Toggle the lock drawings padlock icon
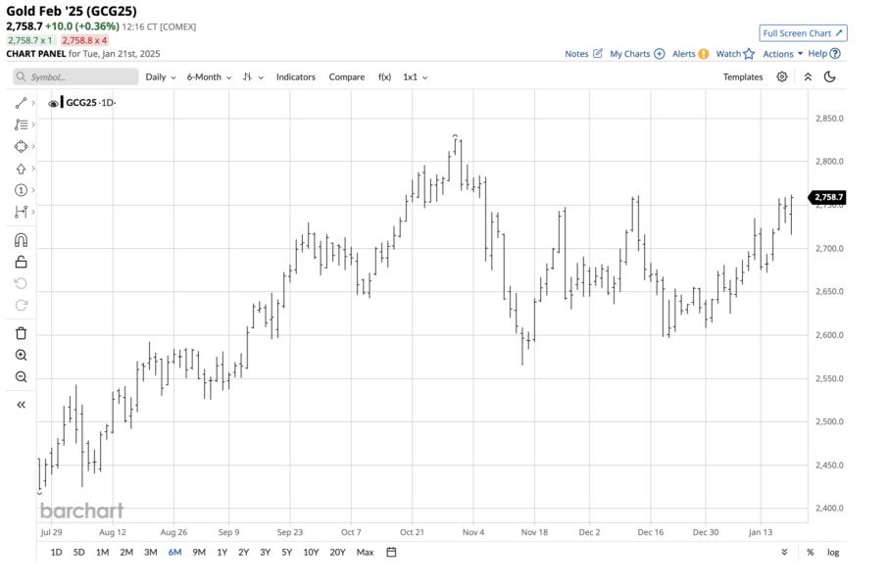 coord(21,262)
